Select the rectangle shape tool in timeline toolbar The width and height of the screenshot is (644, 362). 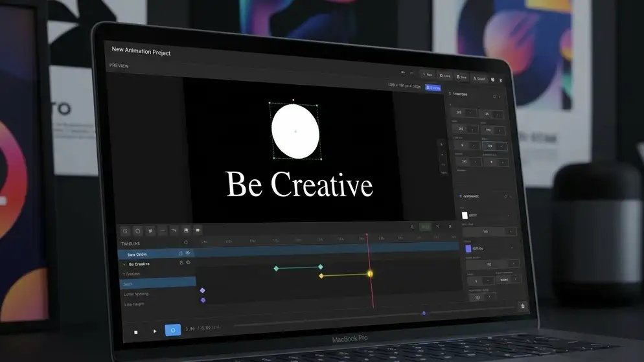[x=125, y=231]
